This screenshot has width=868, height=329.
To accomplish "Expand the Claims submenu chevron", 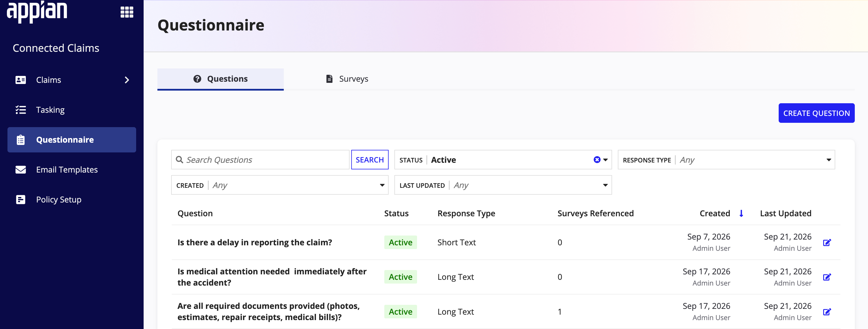I will (127, 80).
